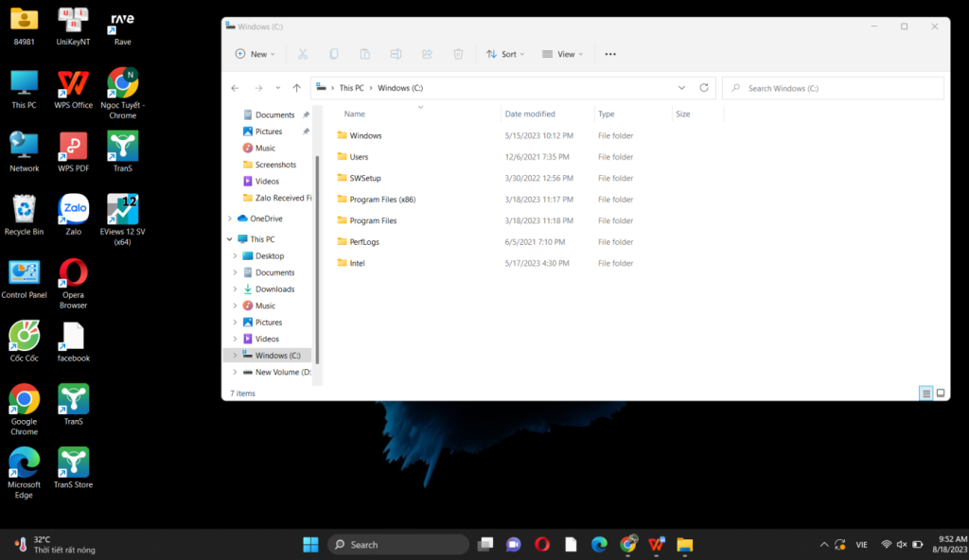Click This PC in address breadcrumb

click(351, 88)
